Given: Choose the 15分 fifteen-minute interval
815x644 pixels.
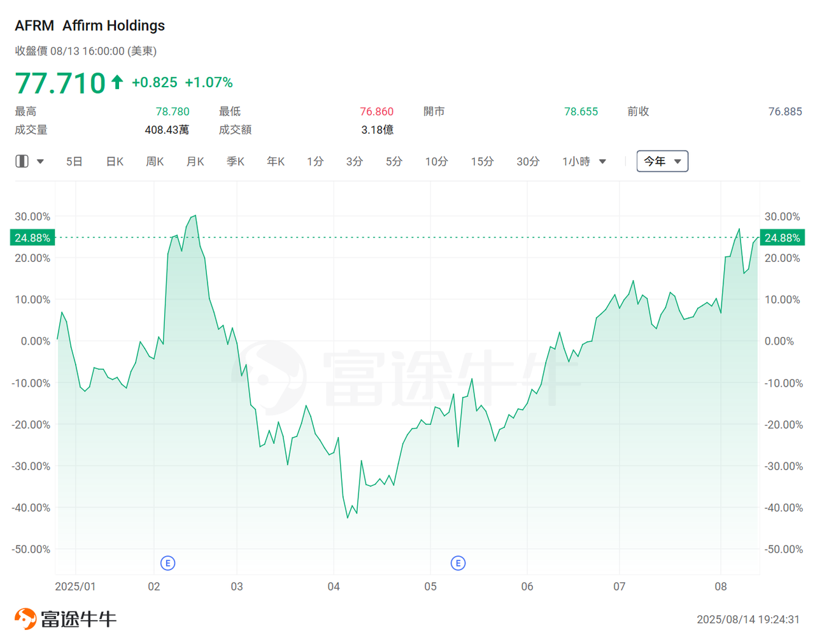Looking at the screenshot, I should coord(482,161).
